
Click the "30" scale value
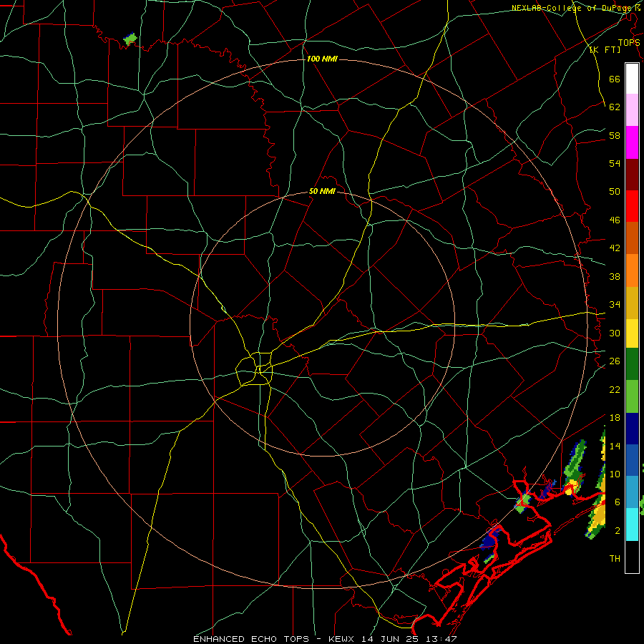pyautogui.click(x=615, y=333)
